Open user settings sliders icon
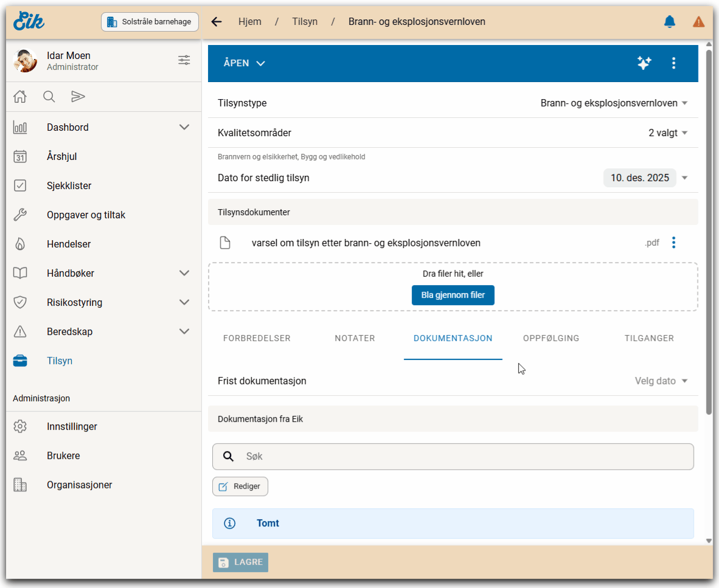This screenshot has width=719, height=588. (184, 60)
